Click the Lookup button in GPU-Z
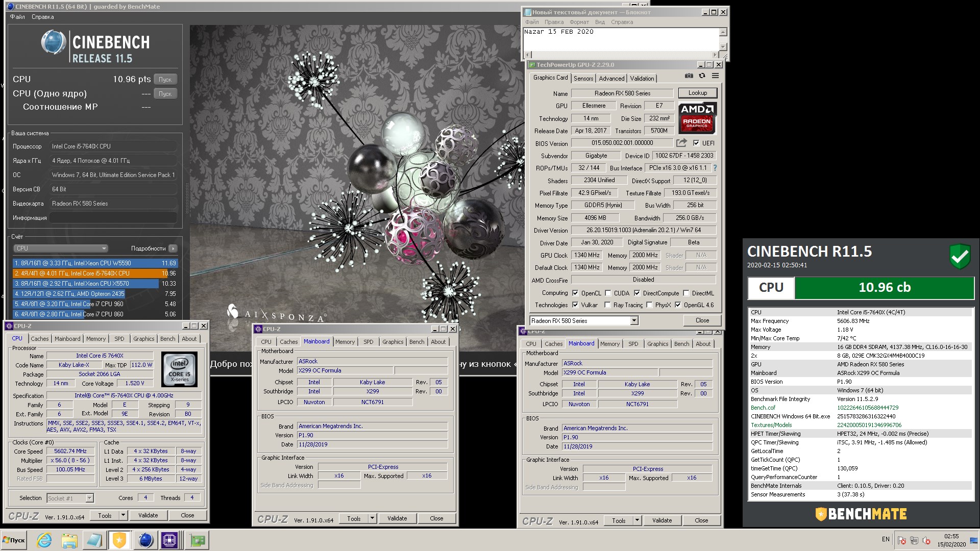The width and height of the screenshot is (980, 551). [x=697, y=93]
